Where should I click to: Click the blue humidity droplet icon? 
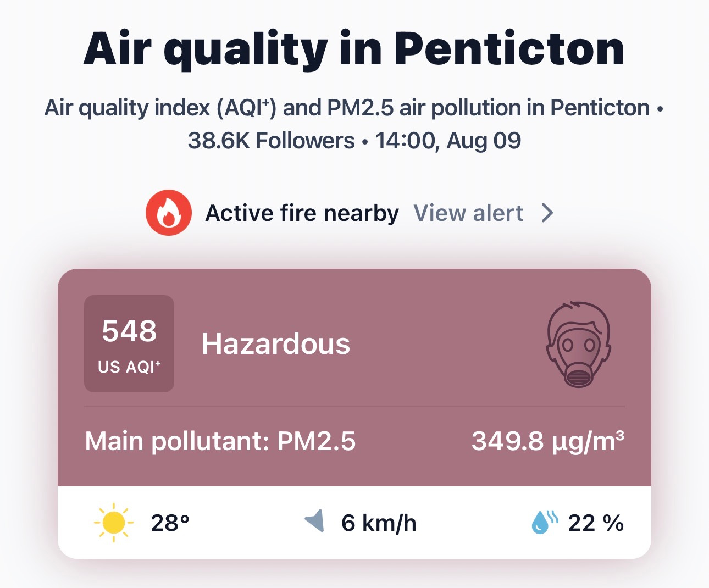click(x=545, y=522)
